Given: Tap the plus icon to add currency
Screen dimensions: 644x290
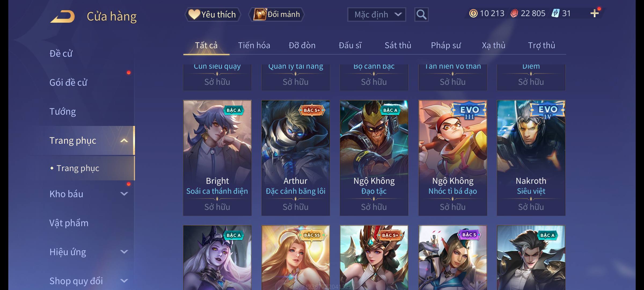Looking at the screenshot, I should pos(595,13).
